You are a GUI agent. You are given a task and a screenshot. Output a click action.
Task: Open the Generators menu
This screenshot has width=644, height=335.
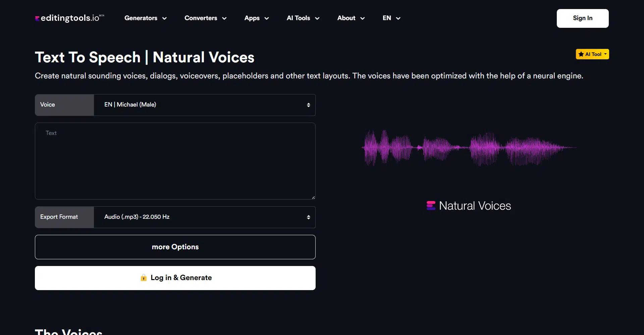[145, 18]
